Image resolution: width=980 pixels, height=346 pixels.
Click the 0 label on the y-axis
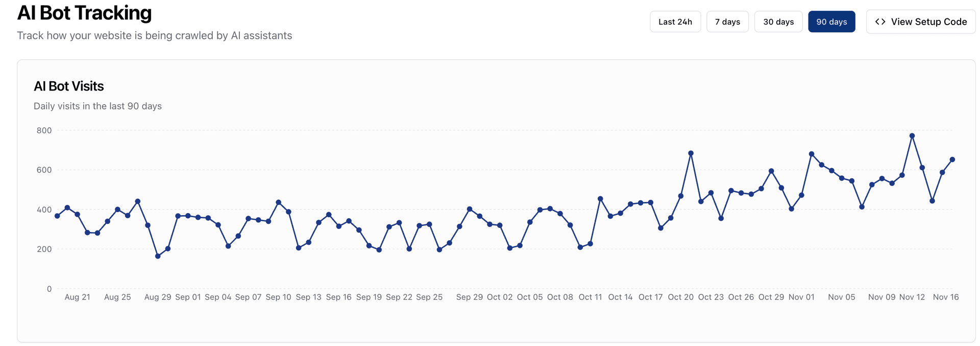[49, 289]
